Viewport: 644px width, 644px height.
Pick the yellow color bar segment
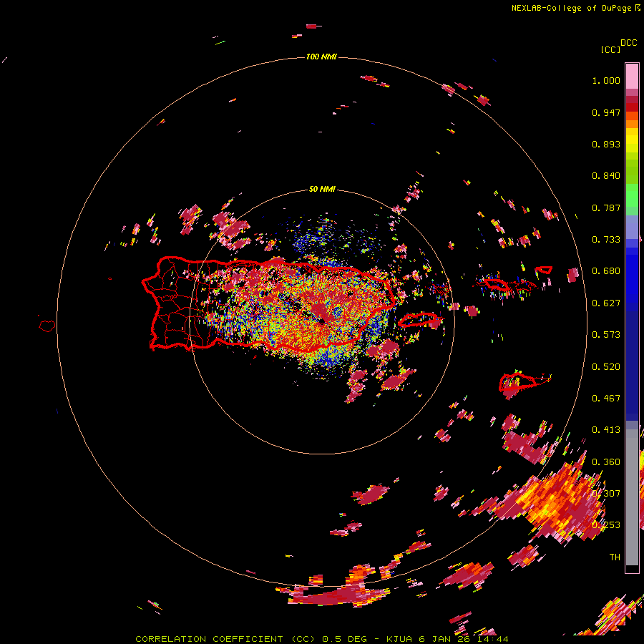632,140
